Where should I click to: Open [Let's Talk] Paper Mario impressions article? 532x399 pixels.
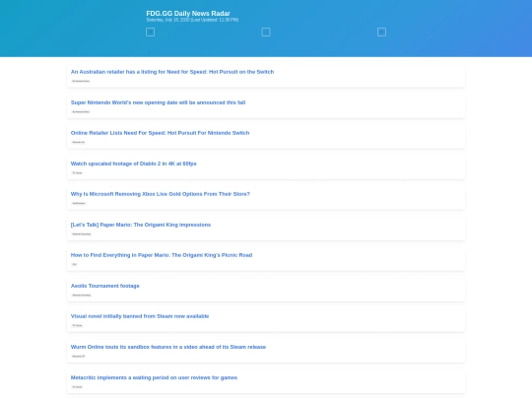click(141, 225)
